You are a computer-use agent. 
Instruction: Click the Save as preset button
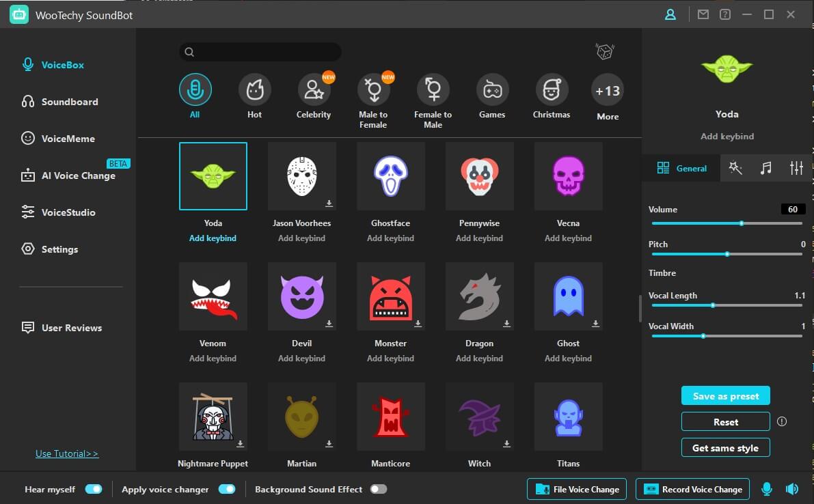[725, 396]
